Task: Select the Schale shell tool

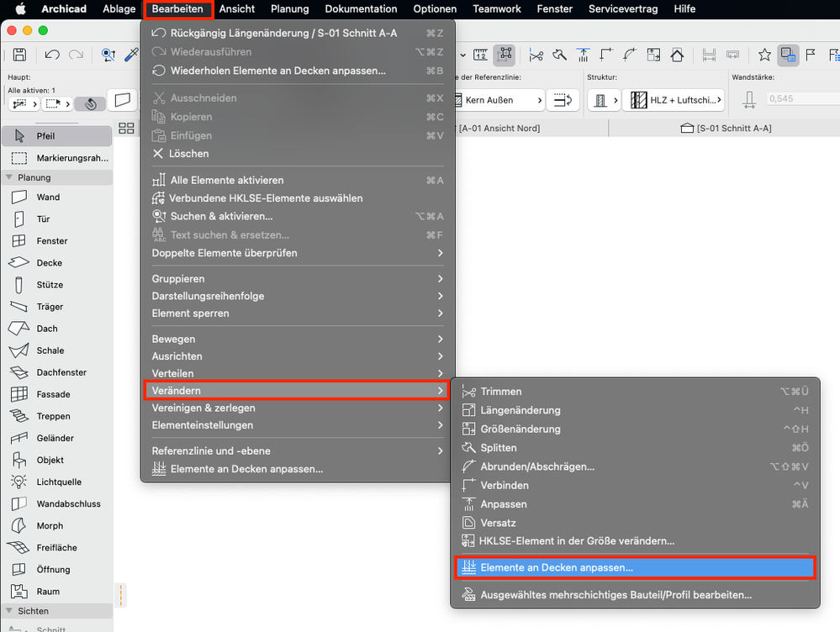Action: pyautogui.click(x=57, y=350)
